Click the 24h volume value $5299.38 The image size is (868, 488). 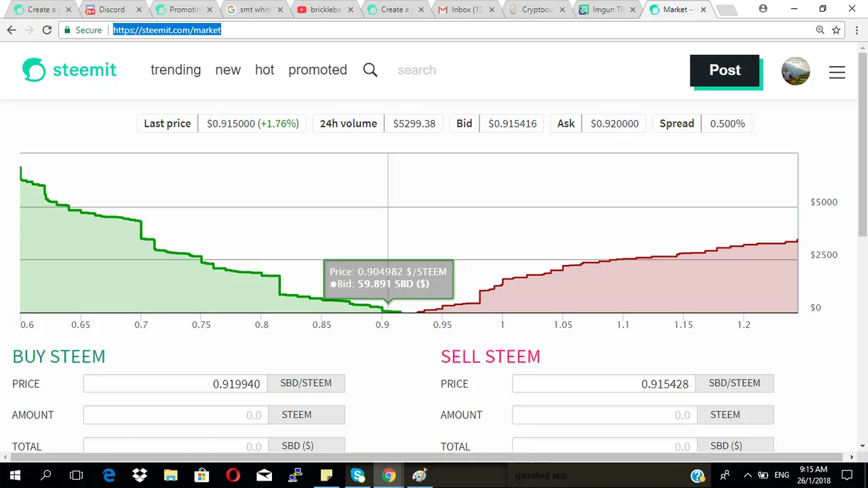pos(414,123)
